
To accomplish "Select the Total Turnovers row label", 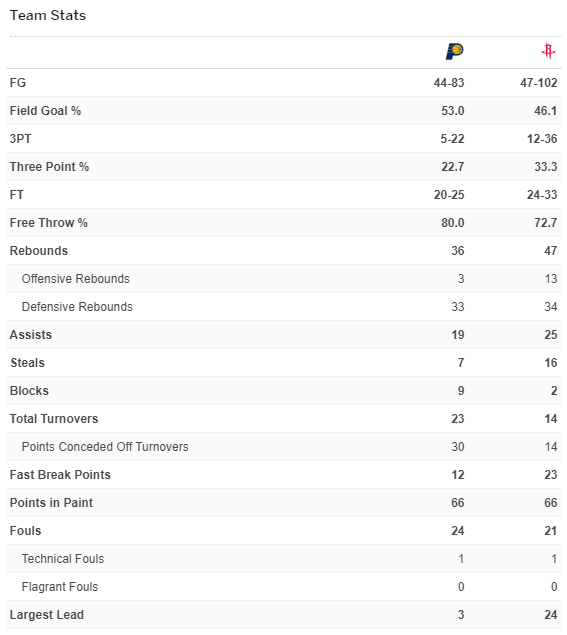I will (x=54, y=418).
